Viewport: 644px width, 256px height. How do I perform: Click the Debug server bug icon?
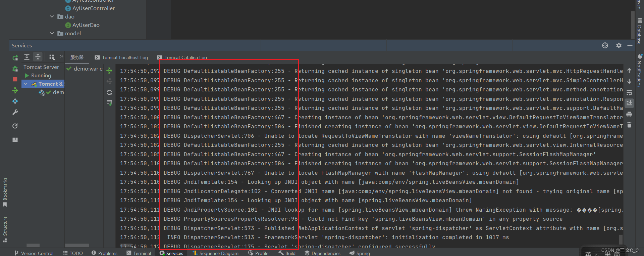15,69
